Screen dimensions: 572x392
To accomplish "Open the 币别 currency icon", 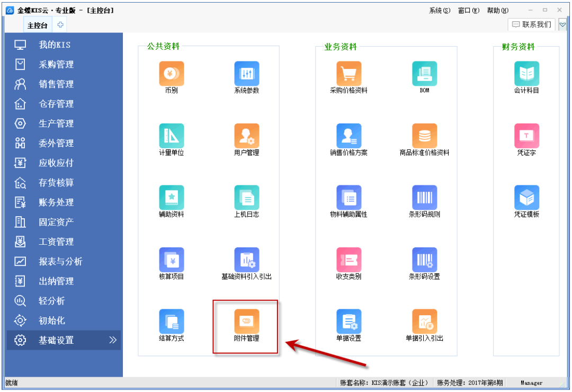I will 171,74.
